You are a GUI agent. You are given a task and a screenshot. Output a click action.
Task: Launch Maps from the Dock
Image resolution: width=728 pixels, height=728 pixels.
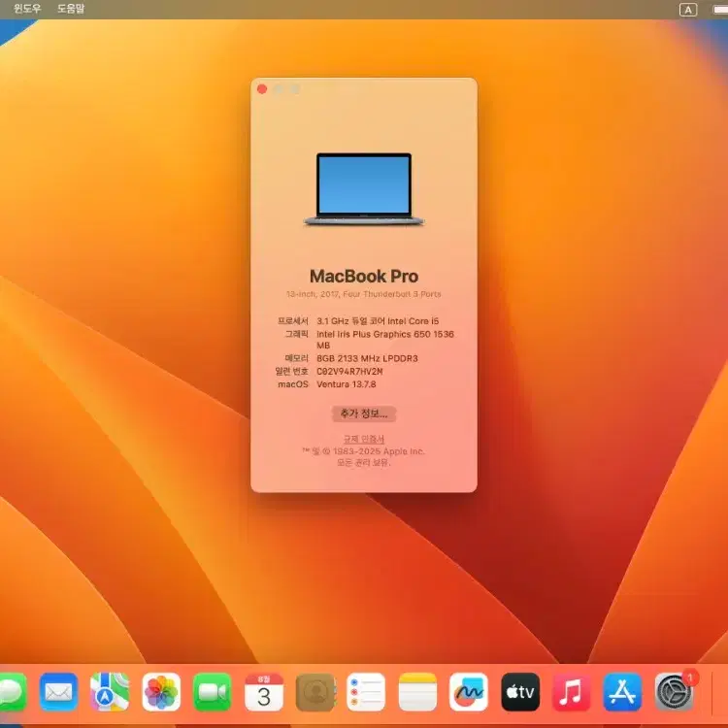(x=110, y=692)
